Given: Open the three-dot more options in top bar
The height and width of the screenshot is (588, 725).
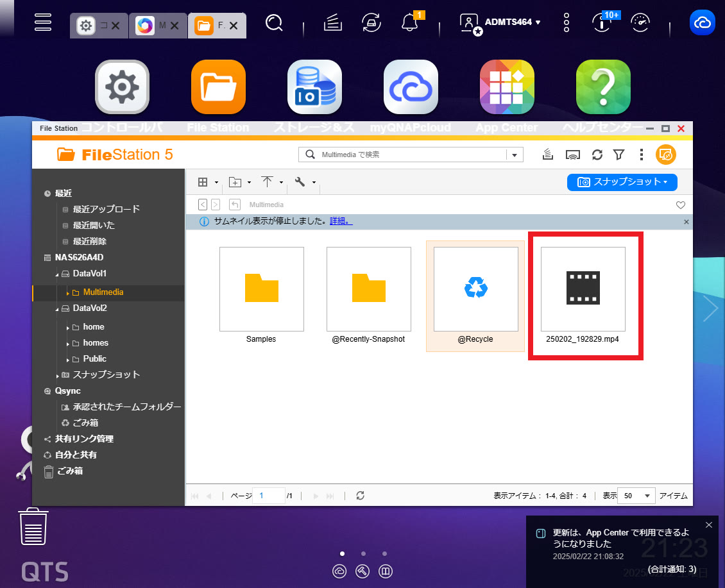Looking at the screenshot, I should [x=567, y=22].
